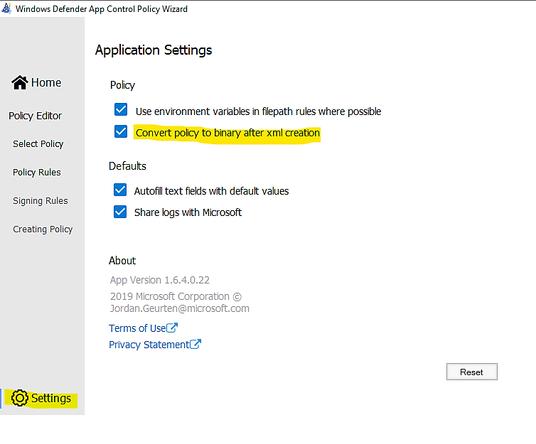Disable Autofill text fields with default values
This screenshot has width=536, height=444.
(120, 190)
